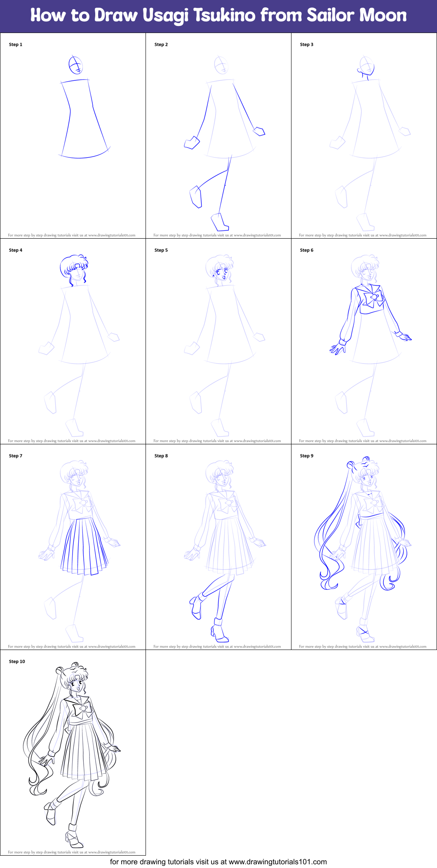
Task: Click the website caption under Step 2
Action: pos(217,235)
